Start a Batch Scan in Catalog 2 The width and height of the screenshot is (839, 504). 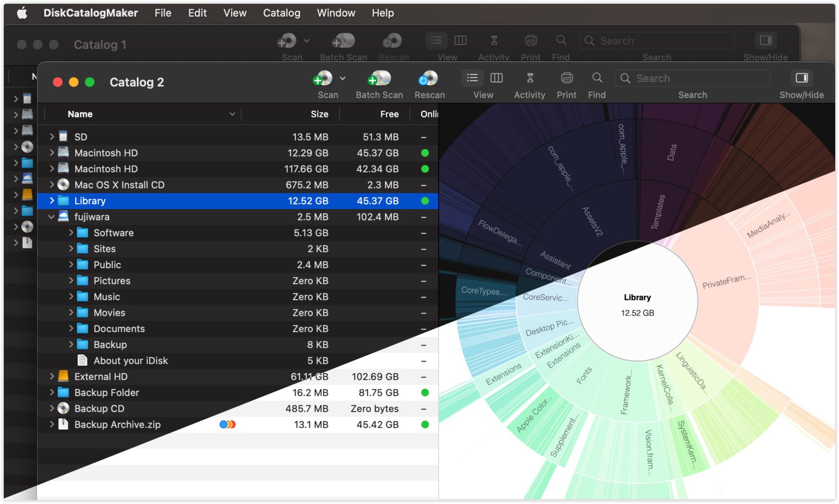coord(379,79)
